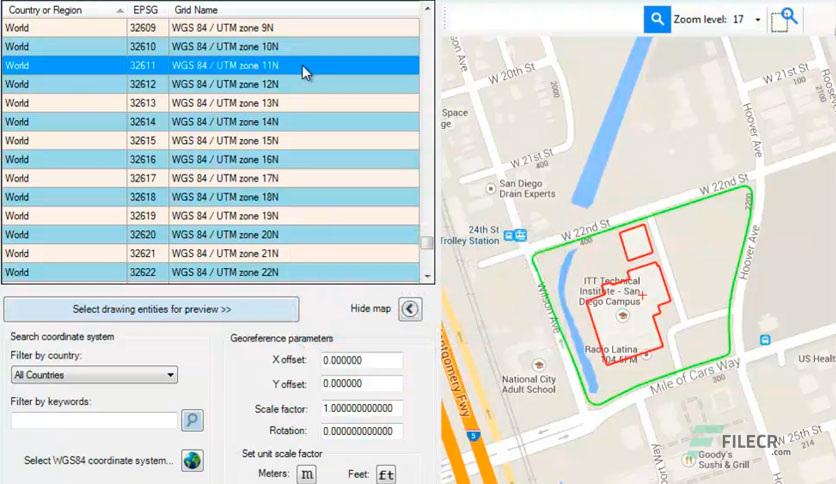Select row WGS 84 / UTM zone 20N
Viewport: 836px width, 484px height.
pyautogui.click(x=211, y=235)
